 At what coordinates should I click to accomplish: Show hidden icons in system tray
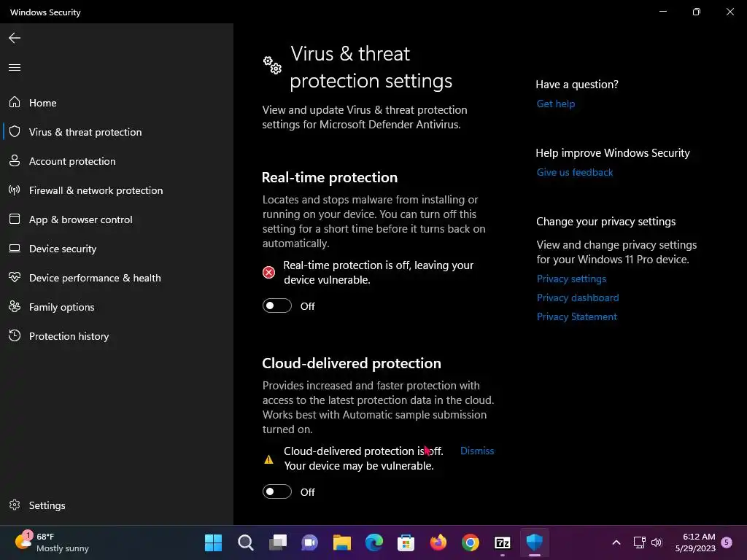point(616,542)
